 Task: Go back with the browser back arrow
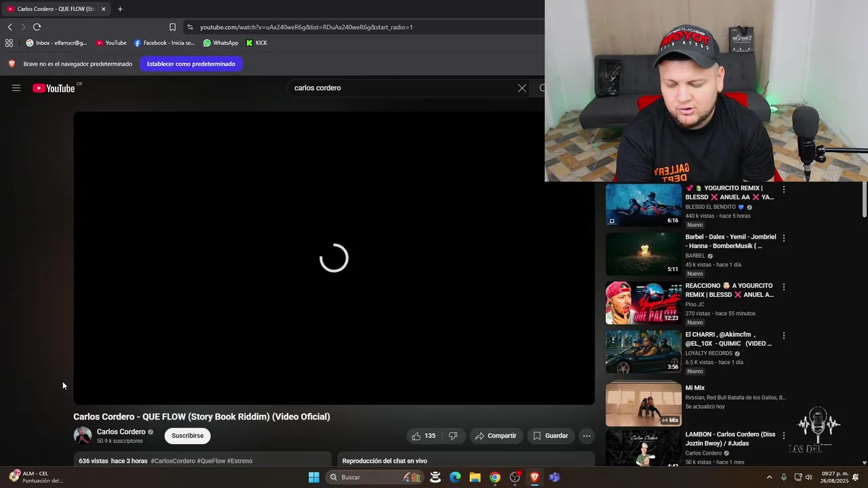9,27
